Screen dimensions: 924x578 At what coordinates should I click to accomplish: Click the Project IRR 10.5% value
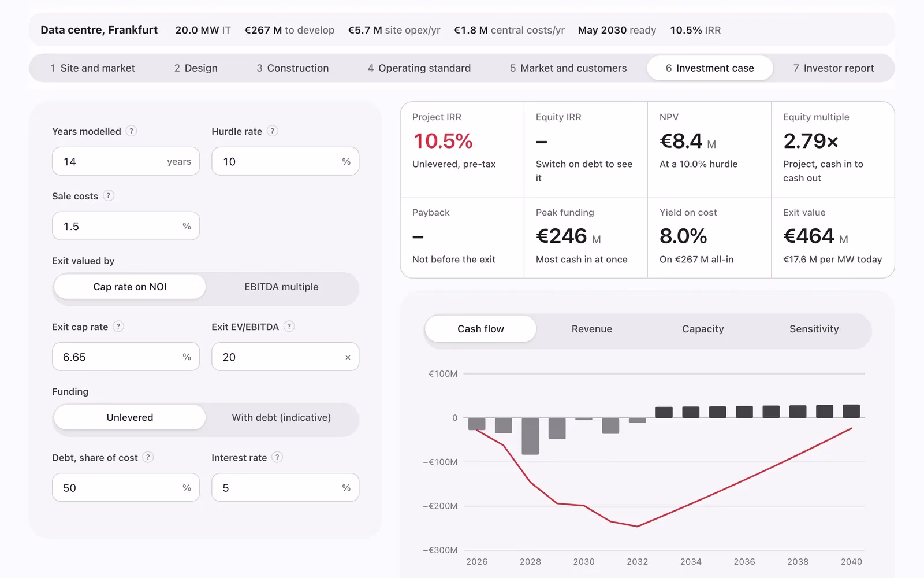click(x=443, y=141)
